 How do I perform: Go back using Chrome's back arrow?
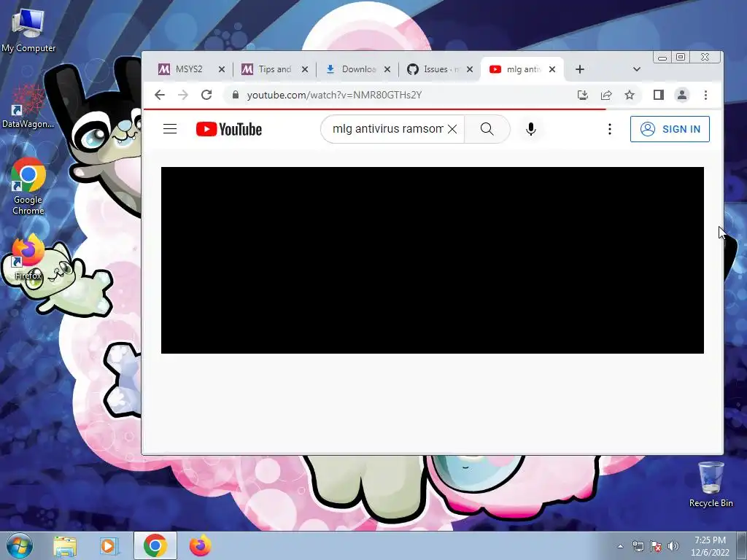(160, 95)
